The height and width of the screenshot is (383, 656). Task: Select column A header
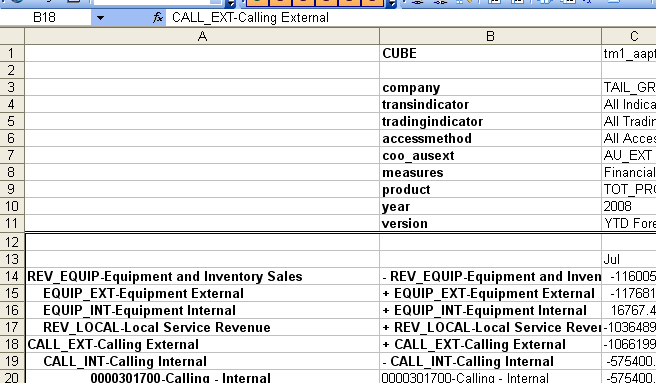(202, 36)
